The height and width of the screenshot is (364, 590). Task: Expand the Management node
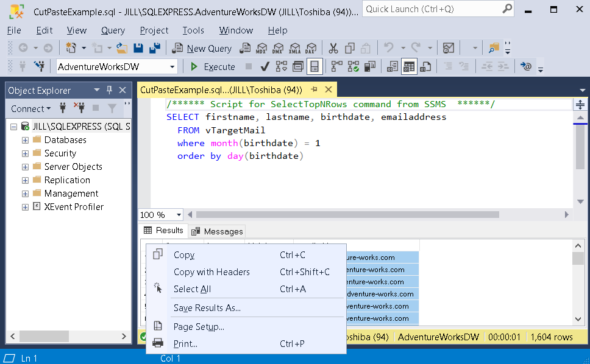[x=25, y=194]
